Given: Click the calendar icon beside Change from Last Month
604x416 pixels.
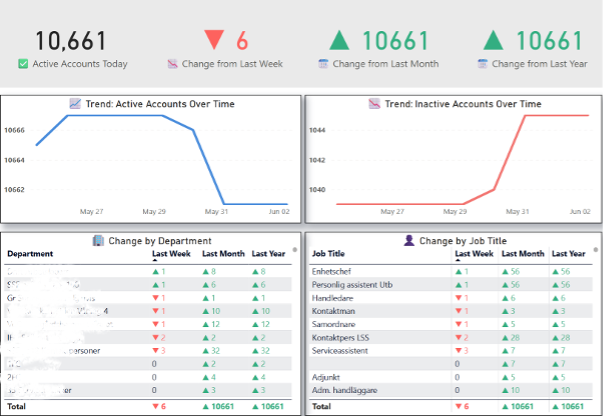Looking at the screenshot, I should click(323, 64).
